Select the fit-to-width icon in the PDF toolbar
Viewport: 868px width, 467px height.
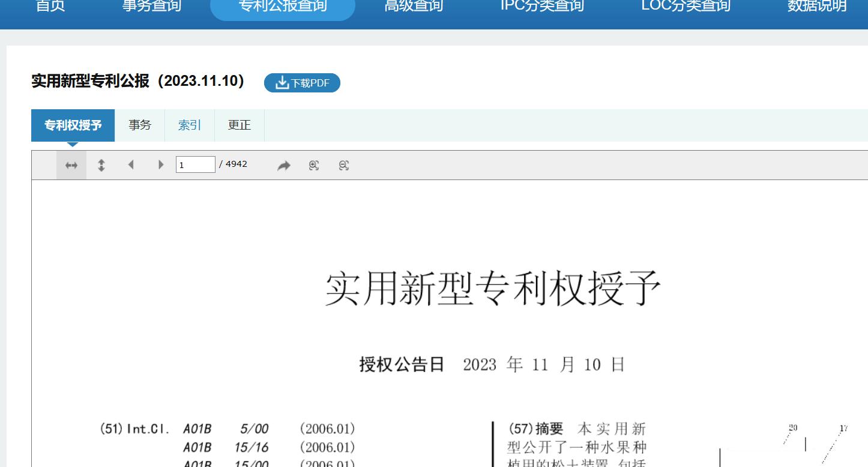71,164
